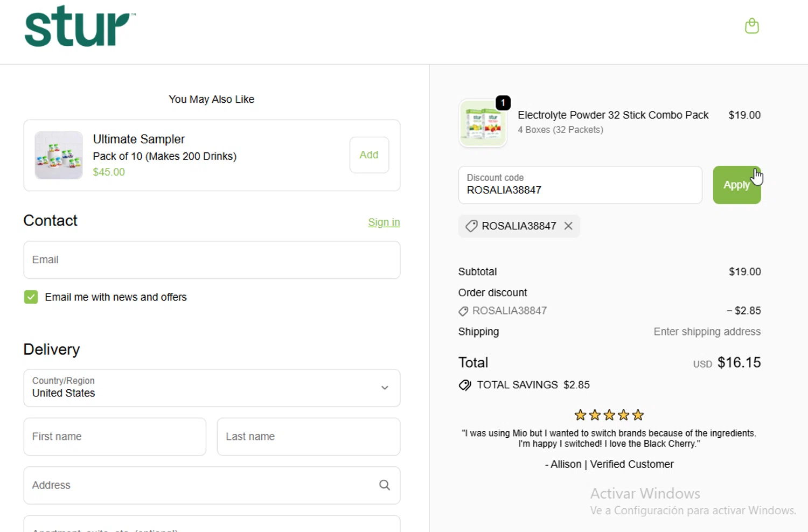Image resolution: width=808 pixels, height=532 pixels.
Task: Focus the First name field
Action: 115,437
